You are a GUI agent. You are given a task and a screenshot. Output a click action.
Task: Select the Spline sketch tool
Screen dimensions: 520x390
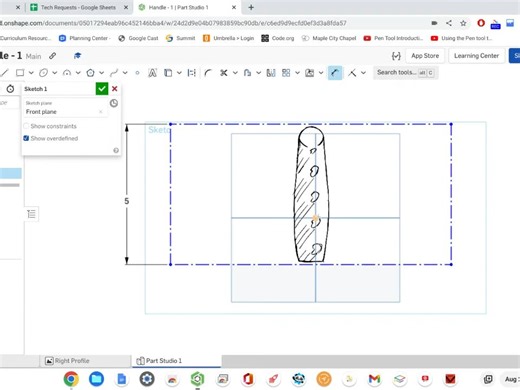click(x=114, y=73)
